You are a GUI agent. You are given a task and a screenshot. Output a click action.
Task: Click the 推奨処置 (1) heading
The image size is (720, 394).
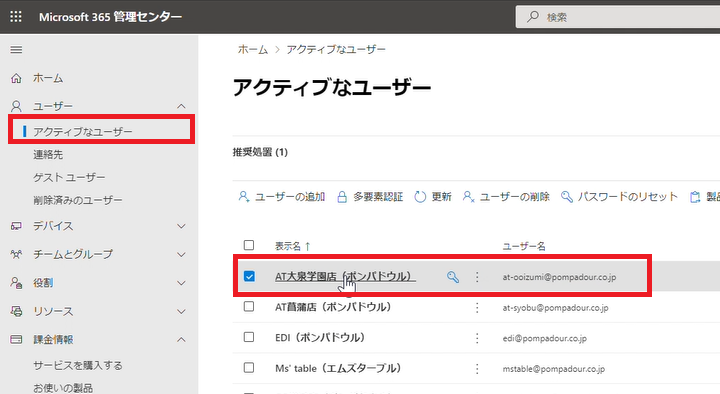click(x=260, y=152)
